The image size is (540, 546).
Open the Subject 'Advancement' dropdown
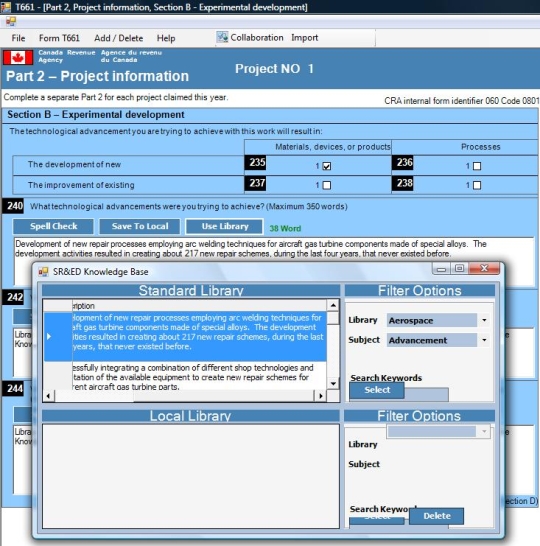[484, 340]
